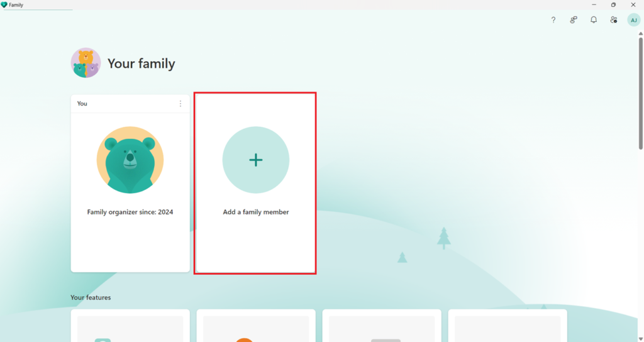Image resolution: width=644 pixels, height=342 pixels.
Task: Open family settings people-gear icon
Action: click(x=614, y=19)
